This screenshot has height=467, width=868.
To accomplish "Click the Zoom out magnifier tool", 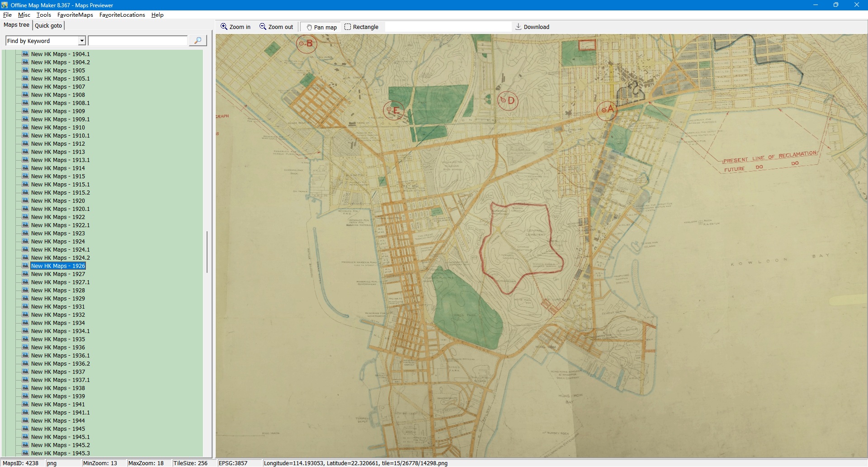I will tap(276, 27).
